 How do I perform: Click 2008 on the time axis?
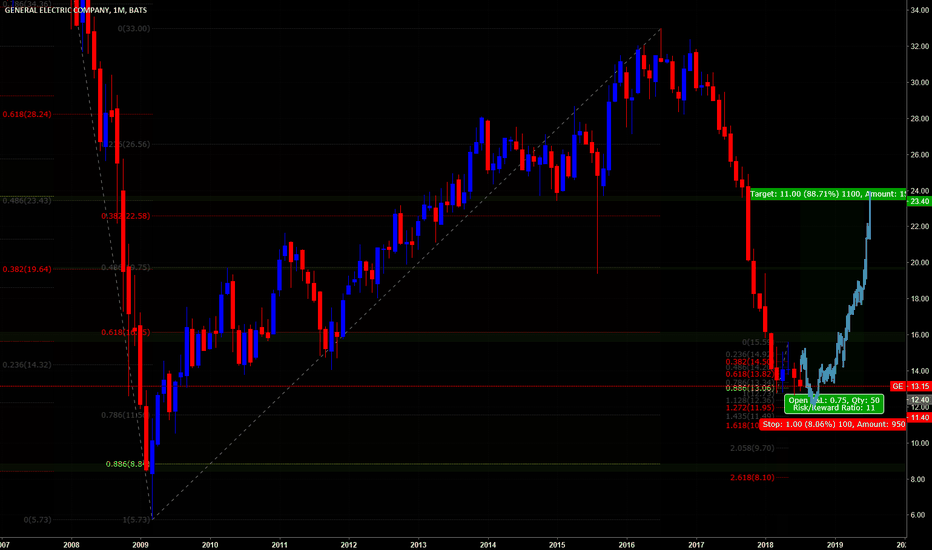coord(71,545)
